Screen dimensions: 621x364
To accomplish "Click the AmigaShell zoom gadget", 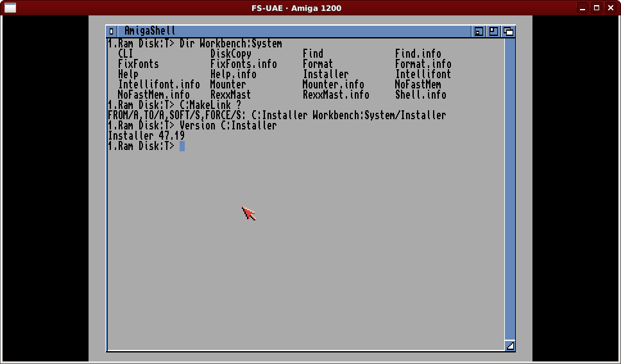I will pyautogui.click(x=493, y=31).
